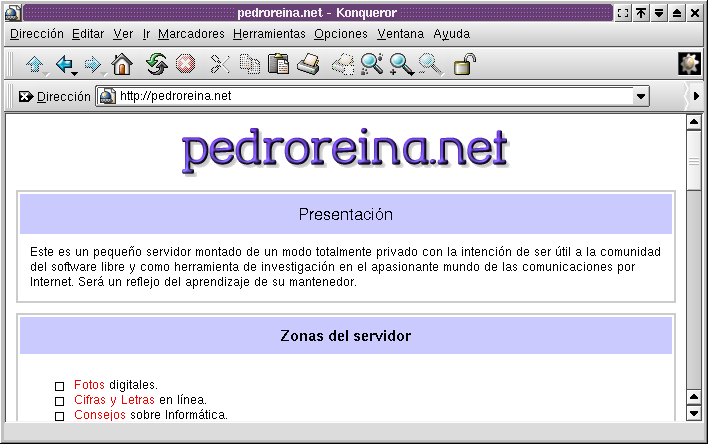The width and height of the screenshot is (708, 444).
Task: Click the Cut scissors icon
Action: [220, 65]
